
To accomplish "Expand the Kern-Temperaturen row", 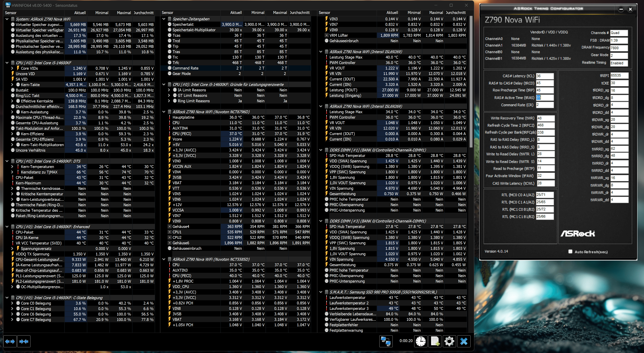I will point(12,166).
